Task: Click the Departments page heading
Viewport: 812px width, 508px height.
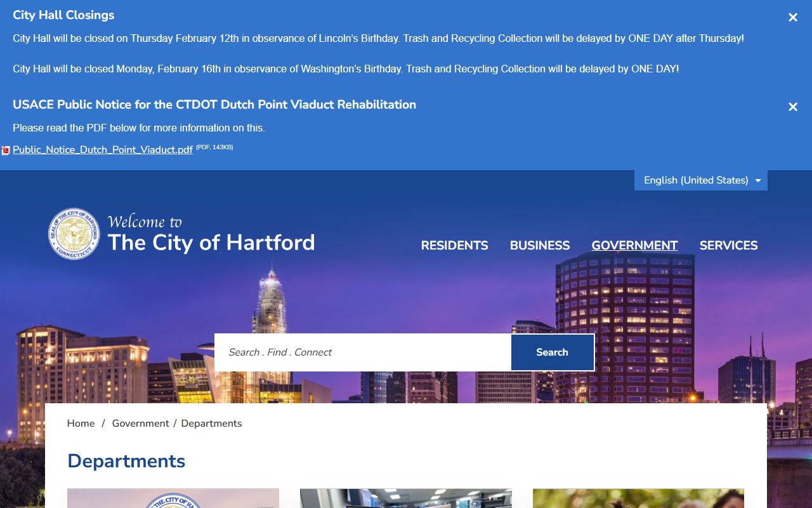Action: click(126, 461)
